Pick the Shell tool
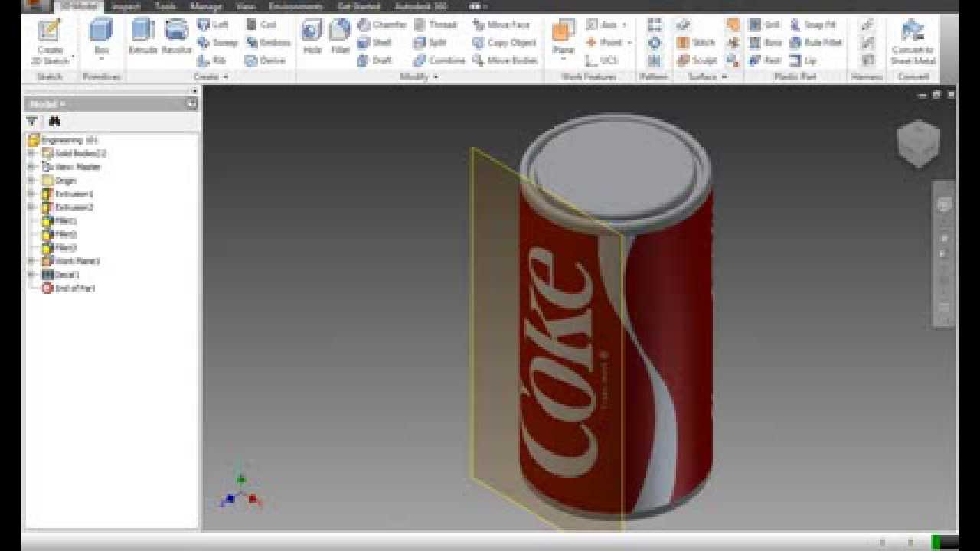The image size is (980, 551). tap(374, 43)
